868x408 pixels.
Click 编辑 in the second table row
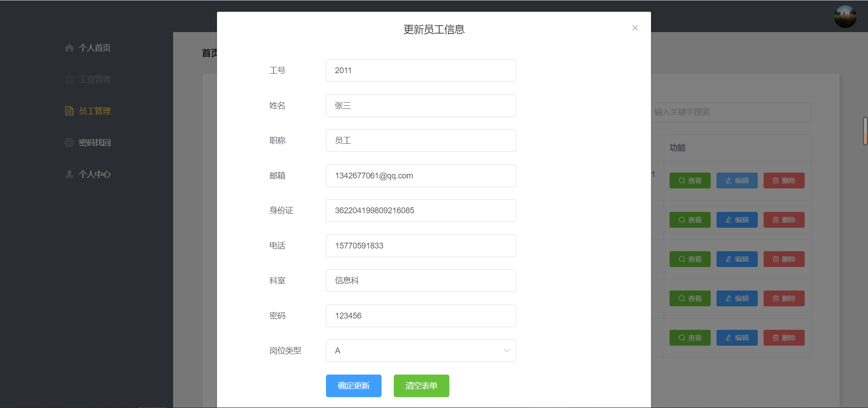[737, 220]
